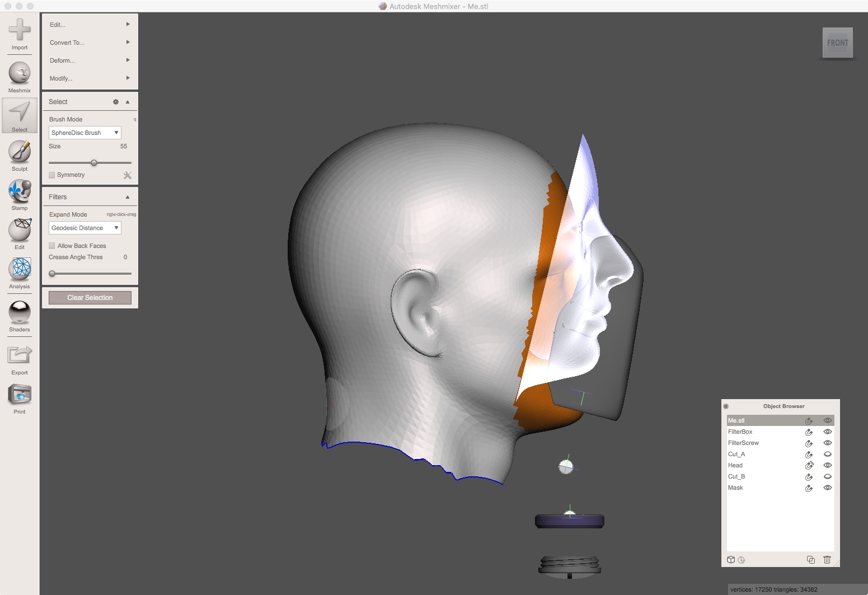Open the Convert To... submenu
This screenshot has height=595, width=868.
(90, 43)
